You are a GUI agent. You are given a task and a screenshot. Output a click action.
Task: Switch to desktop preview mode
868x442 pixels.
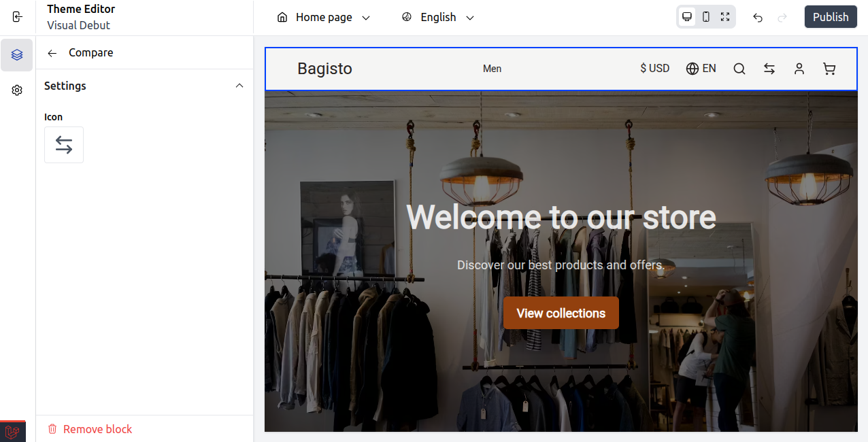(687, 17)
